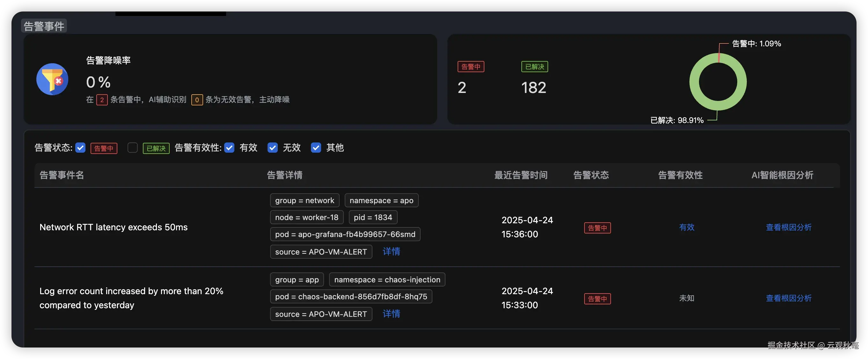Select the 告警事件 tab header
The image size is (868, 359).
pos(44,26)
